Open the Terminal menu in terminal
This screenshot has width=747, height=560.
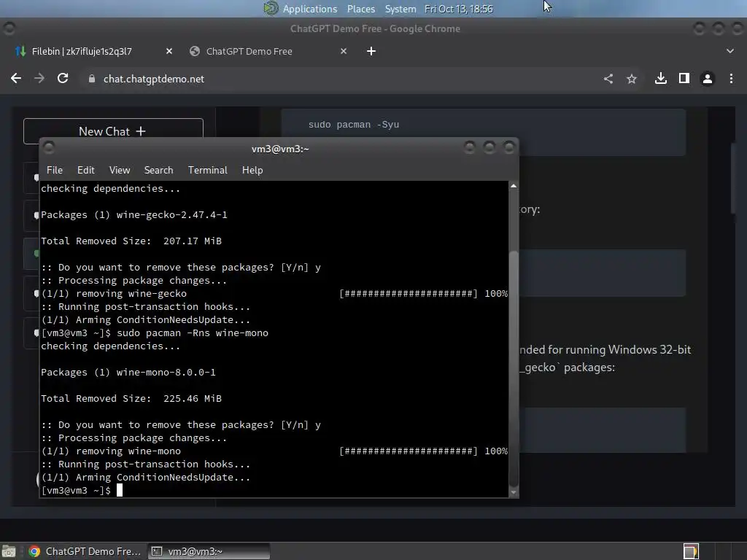(x=208, y=170)
